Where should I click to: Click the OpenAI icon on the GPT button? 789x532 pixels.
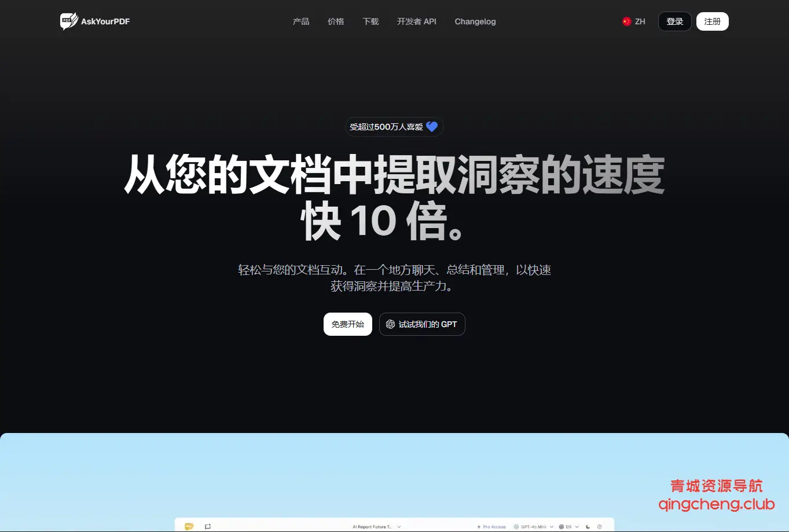coord(390,324)
